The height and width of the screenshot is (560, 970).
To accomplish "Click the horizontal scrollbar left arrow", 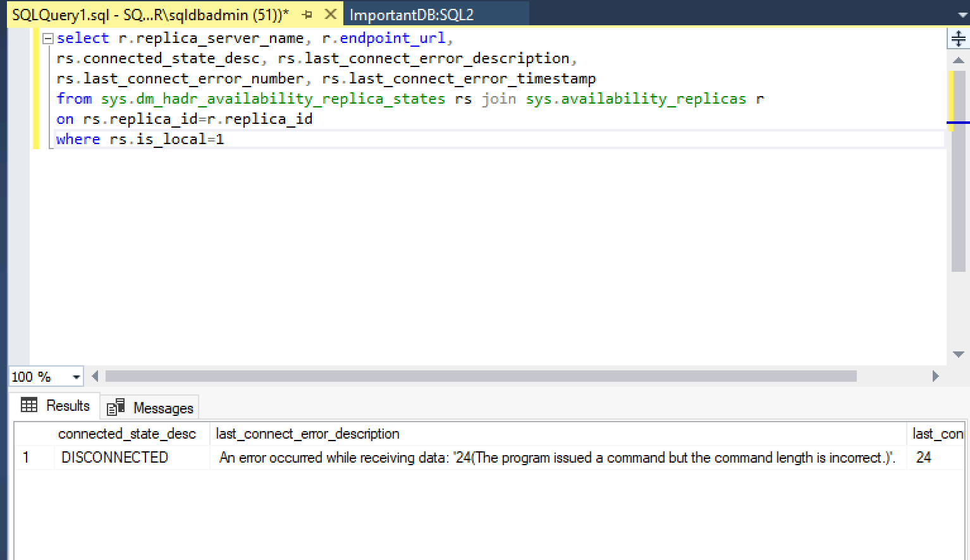I will 95,376.
